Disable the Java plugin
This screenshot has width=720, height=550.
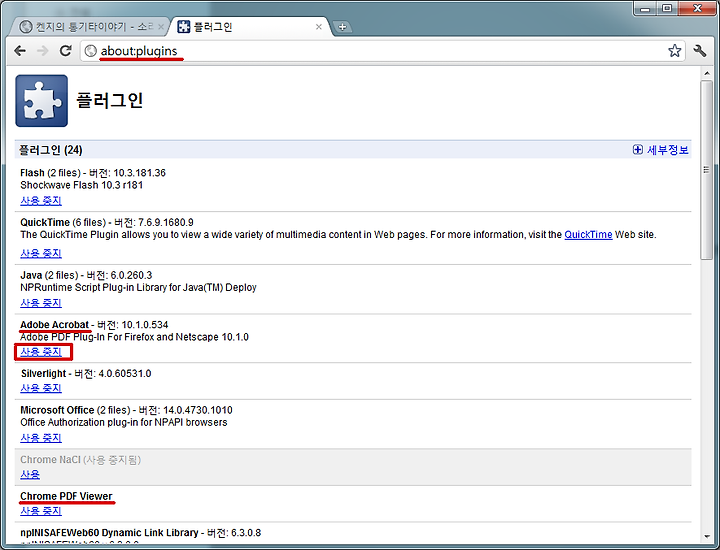point(41,303)
